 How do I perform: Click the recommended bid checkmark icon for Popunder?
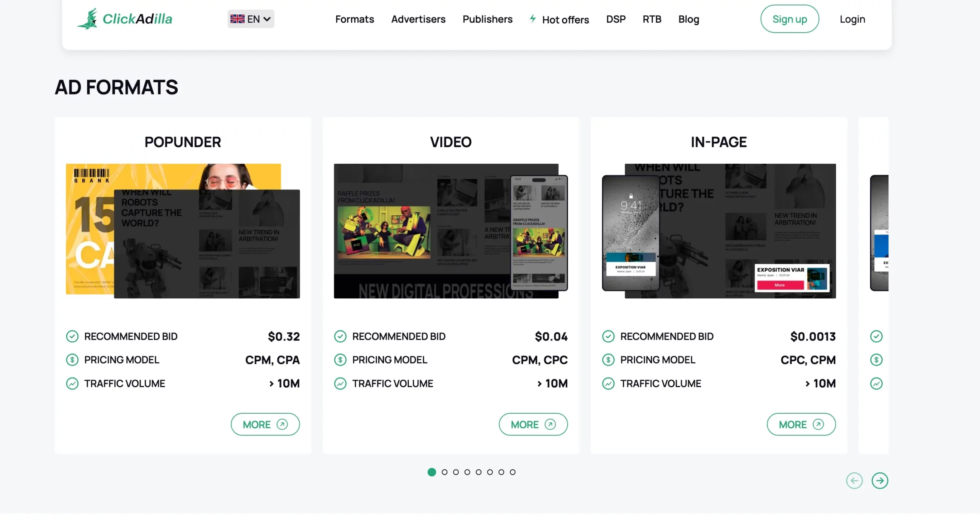pos(72,336)
